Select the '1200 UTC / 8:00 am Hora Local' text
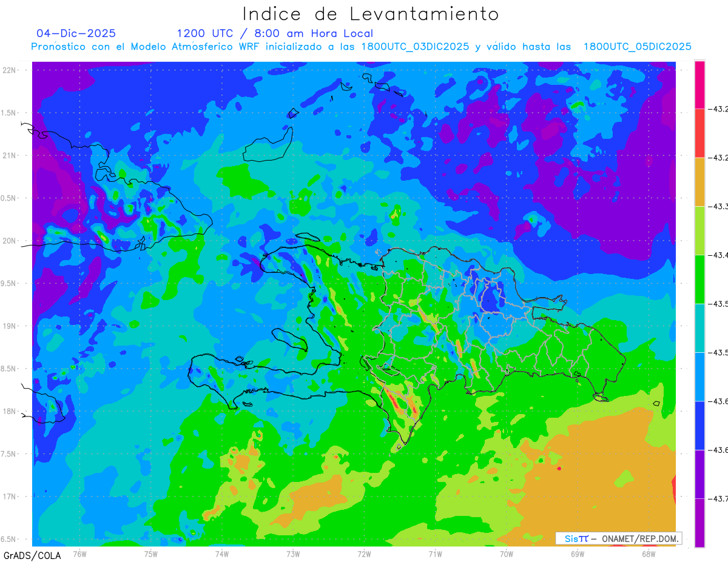 point(275,34)
